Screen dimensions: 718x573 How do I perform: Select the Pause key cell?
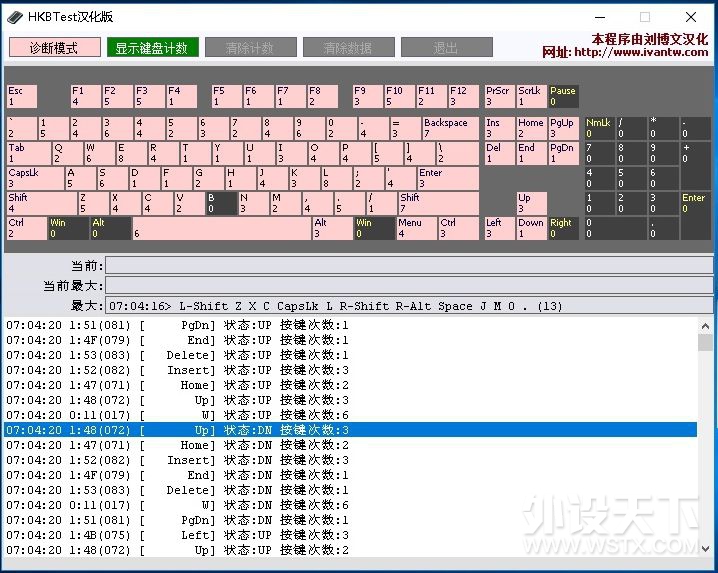click(x=564, y=96)
